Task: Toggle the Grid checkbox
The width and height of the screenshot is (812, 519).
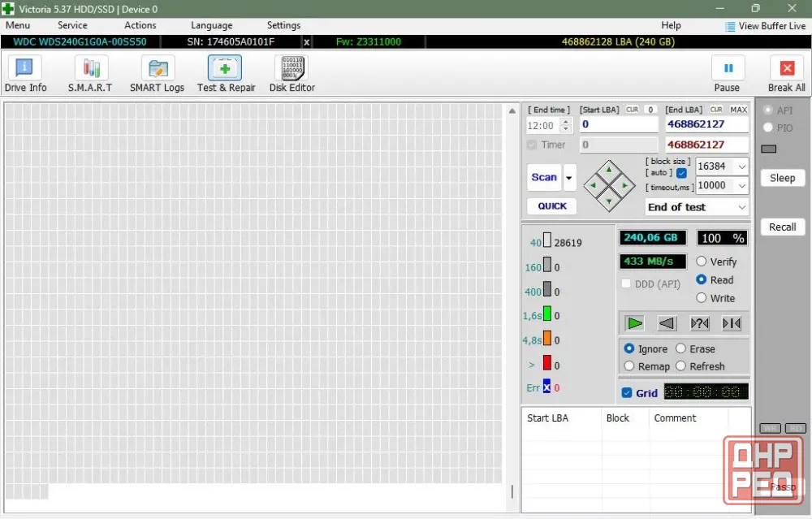Action: click(x=627, y=393)
